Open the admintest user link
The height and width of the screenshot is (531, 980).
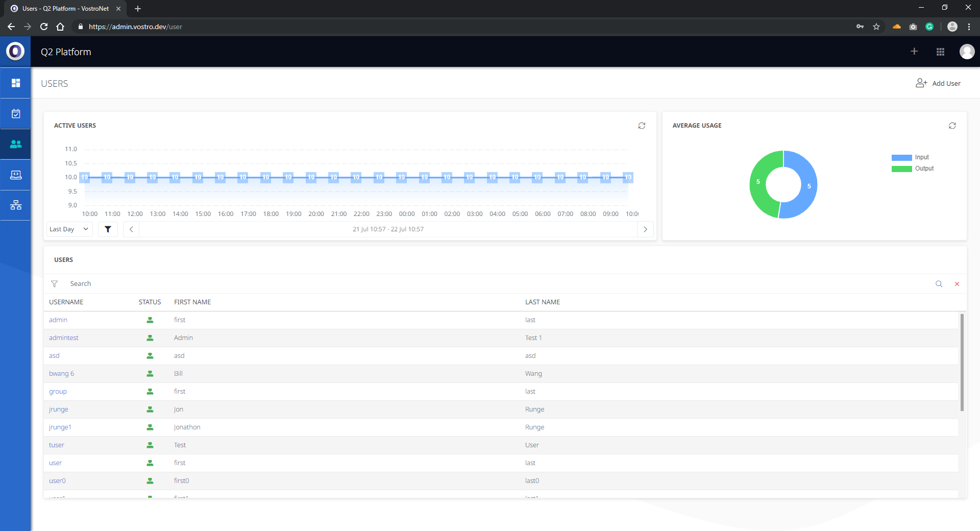pyautogui.click(x=64, y=338)
